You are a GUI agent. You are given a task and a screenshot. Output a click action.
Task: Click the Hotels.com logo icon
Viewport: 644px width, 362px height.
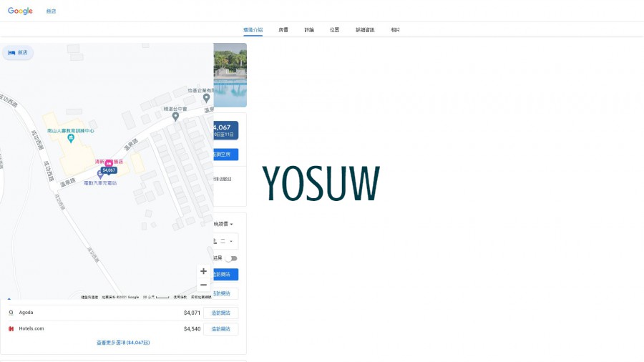[x=11, y=329]
